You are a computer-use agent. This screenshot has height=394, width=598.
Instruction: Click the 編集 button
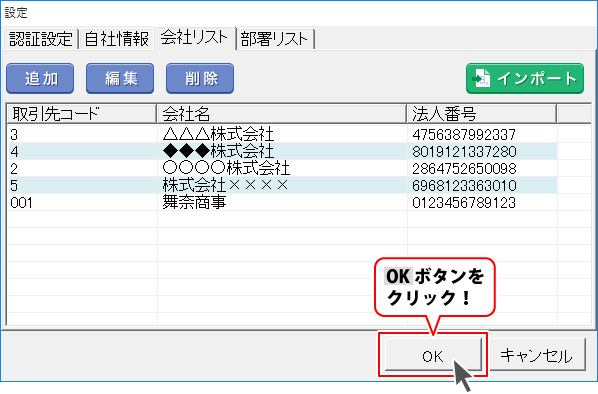click(120, 78)
